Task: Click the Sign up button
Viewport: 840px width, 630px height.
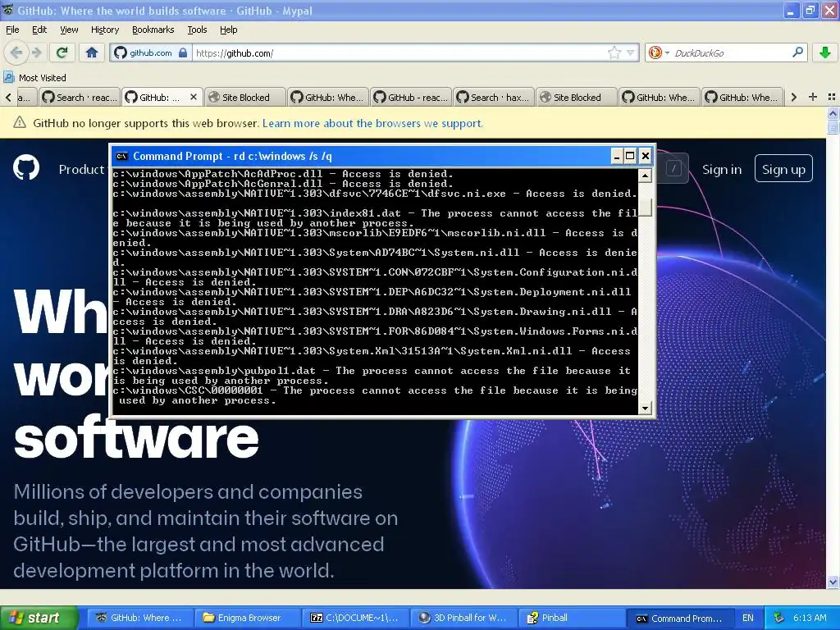Action: pos(783,169)
